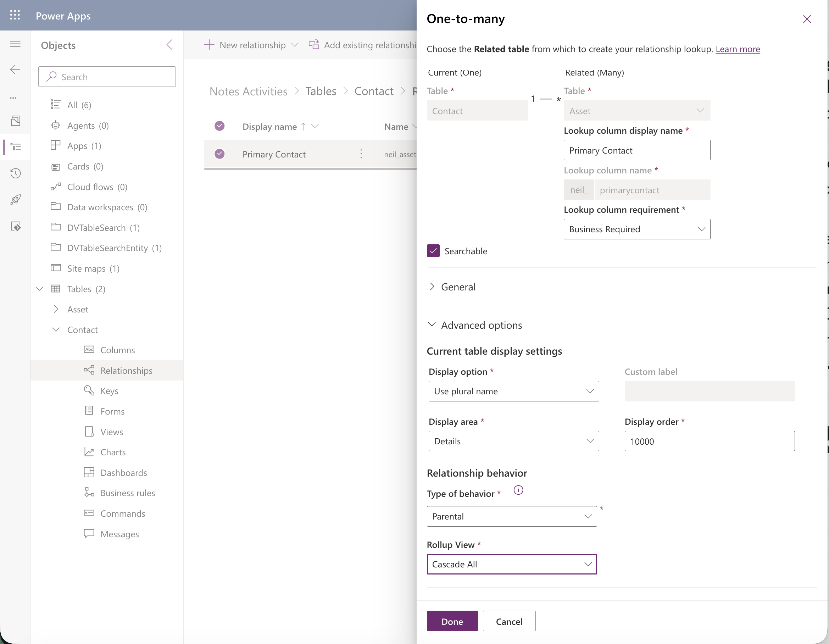
Task: Collapse the Objects pane chevron
Action: (x=169, y=45)
